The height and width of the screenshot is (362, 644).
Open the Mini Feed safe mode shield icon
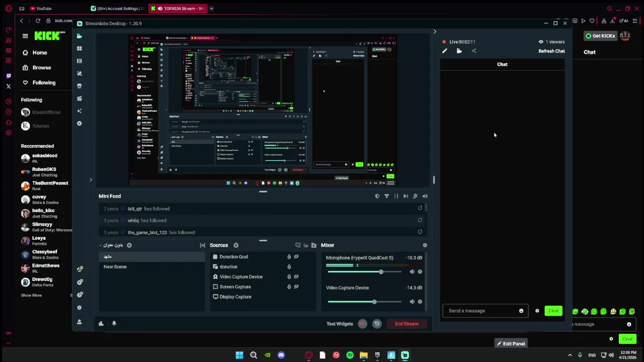(377, 196)
